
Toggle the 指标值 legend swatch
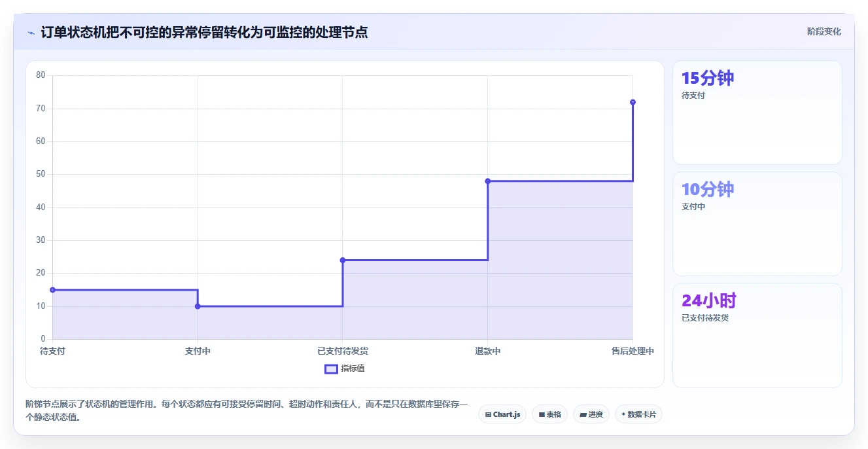click(x=332, y=368)
